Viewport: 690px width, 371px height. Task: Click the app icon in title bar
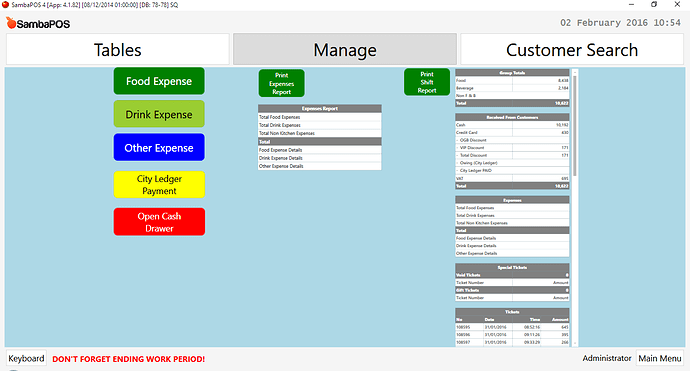[5, 4]
